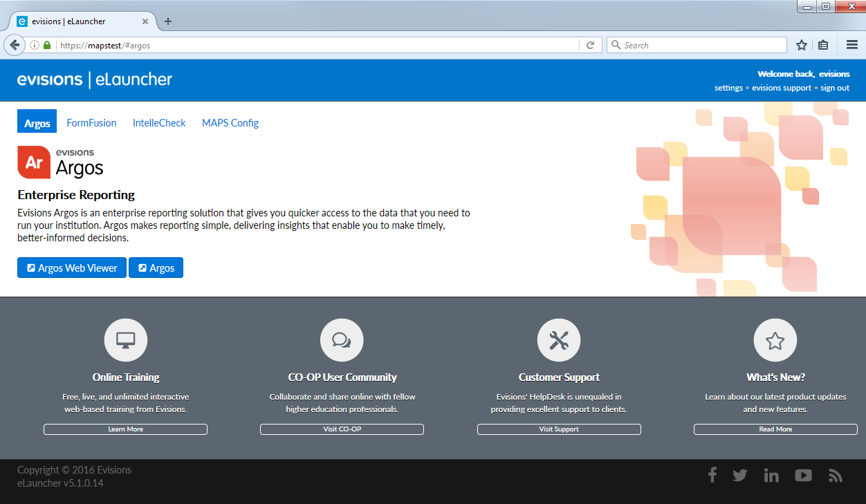The height and width of the screenshot is (504, 866).
Task: Click the Customer Support tools icon
Action: tap(559, 340)
